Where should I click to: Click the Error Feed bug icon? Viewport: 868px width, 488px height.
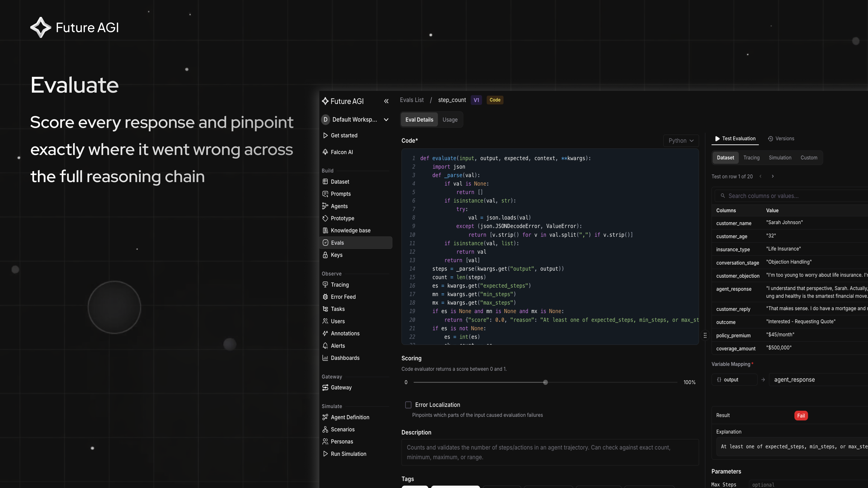point(325,297)
